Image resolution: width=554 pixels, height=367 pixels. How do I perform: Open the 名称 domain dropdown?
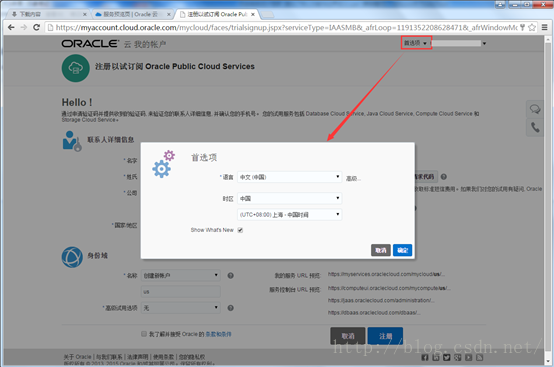(181, 275)
